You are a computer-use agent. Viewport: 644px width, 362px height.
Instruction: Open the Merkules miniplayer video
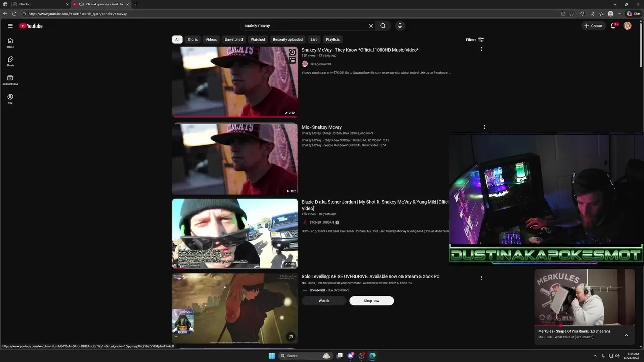pyautogui.click(x=585, y=298)
